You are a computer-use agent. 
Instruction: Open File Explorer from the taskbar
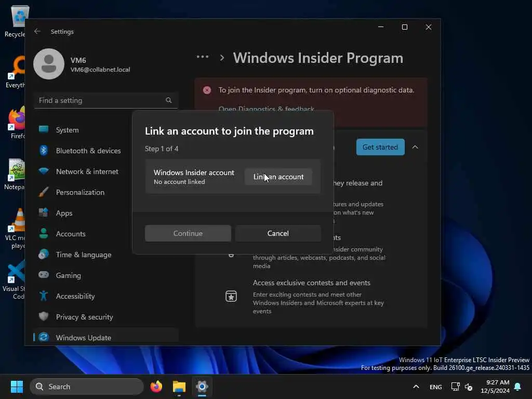click(x=179, y=387)
